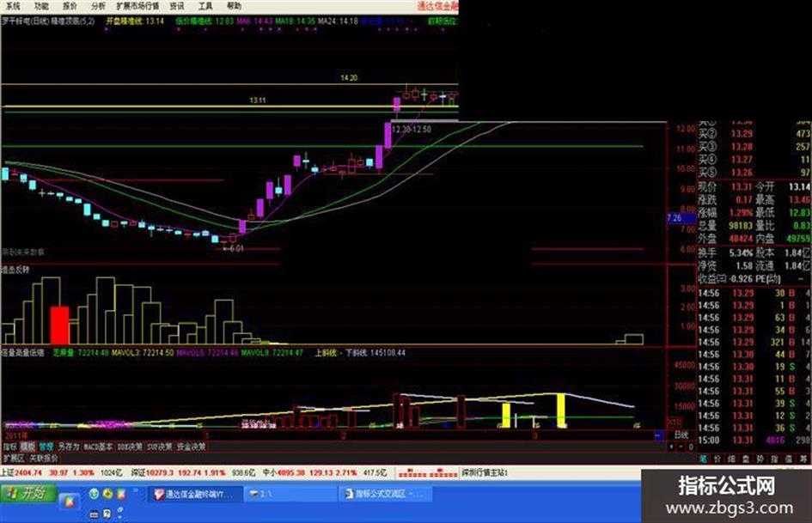Click the 0 reset button under 日线

point(690,447)
